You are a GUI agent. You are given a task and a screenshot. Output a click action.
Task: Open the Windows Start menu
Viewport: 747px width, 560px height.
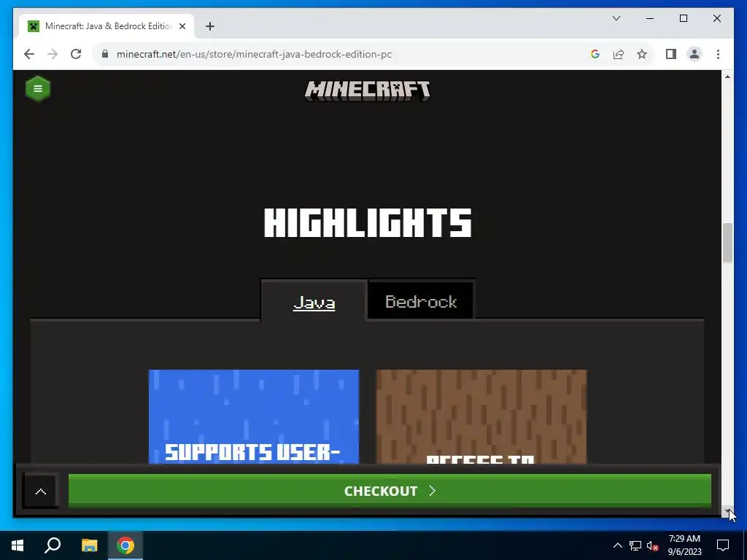tap(18, 545)
